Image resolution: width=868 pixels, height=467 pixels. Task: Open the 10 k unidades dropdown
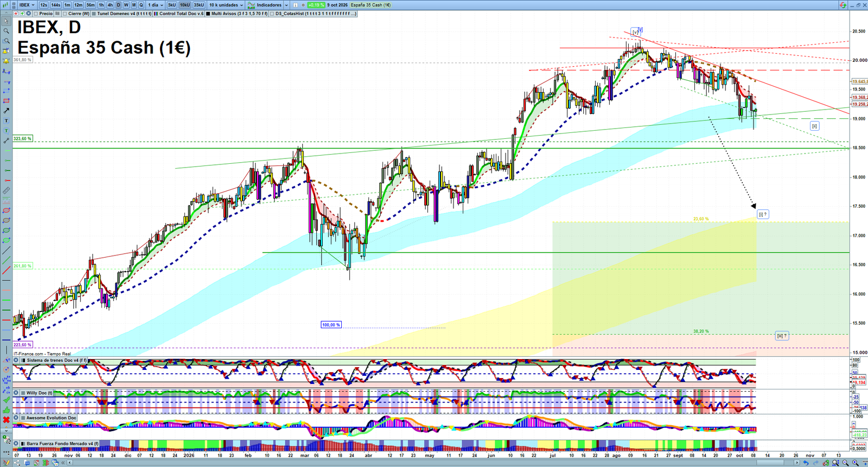(226, 5)
